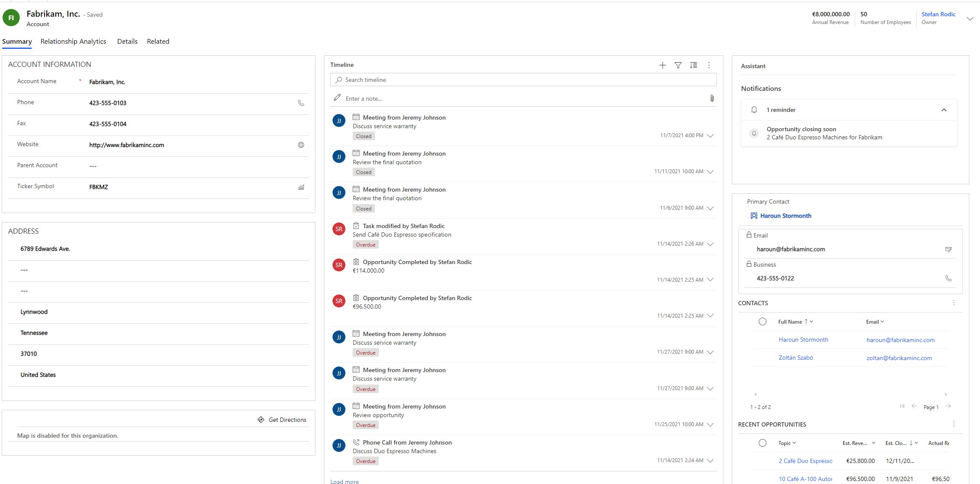Click Haroun Stormonth in contacts grid
Viewport: 980px width, 484px height.
[x=803, y=340]
